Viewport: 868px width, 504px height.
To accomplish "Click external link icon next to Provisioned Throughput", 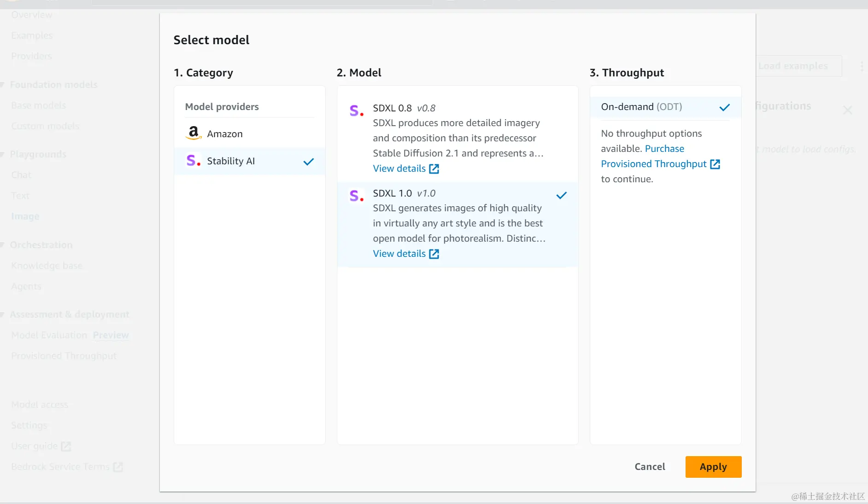I will coord(715,164).
